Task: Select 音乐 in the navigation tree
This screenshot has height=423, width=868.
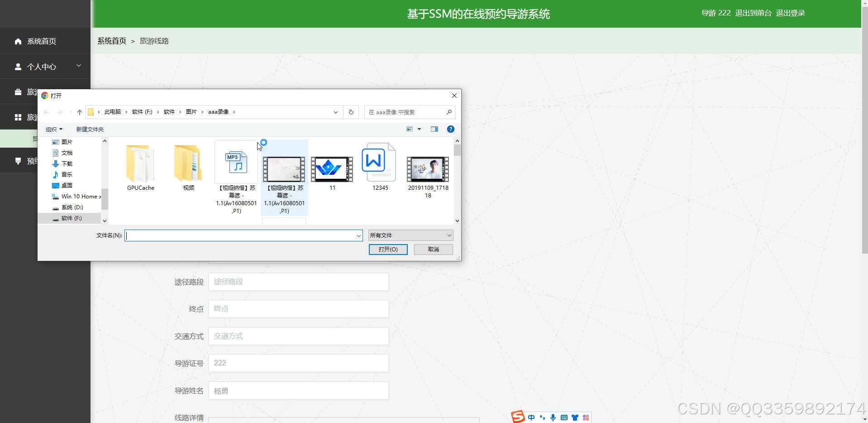Action: click(67, 174)
